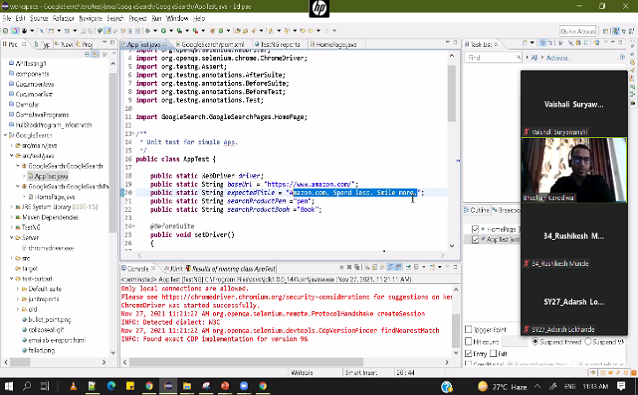Click the Quick Access search field
Screen dimensions: 638x395
point(578,31)
